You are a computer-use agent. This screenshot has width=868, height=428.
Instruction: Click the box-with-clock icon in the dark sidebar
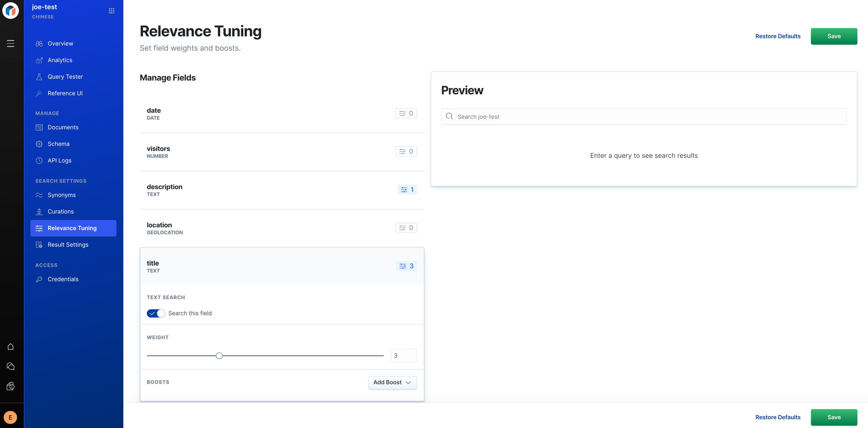pos(11,387)
